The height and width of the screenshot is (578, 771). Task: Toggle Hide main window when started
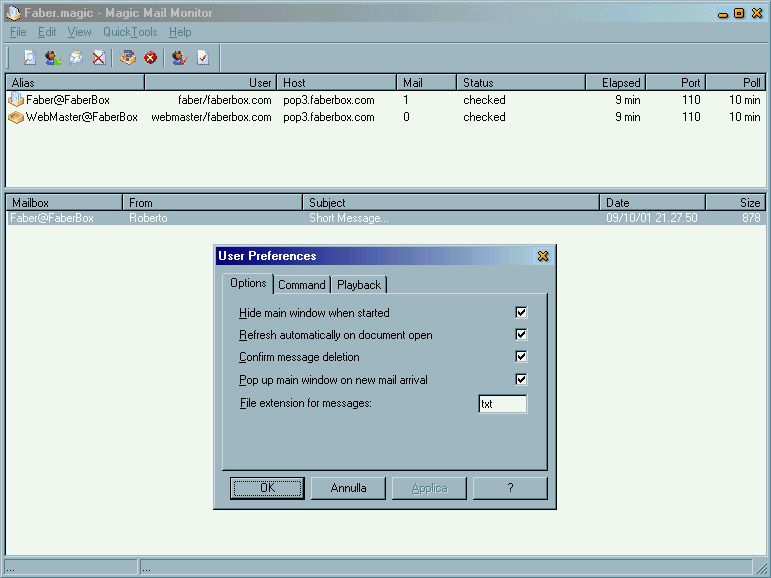click(521, 313)
